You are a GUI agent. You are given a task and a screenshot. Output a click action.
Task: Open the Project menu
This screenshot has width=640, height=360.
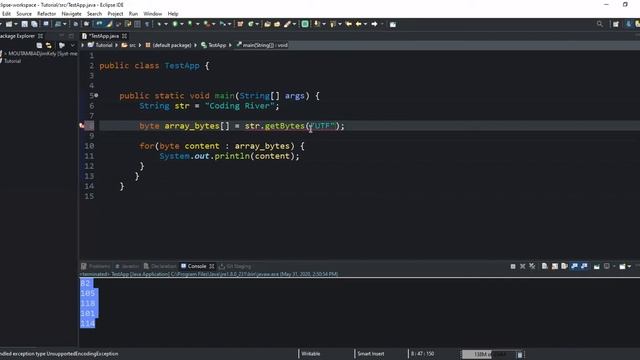point(115,14)
